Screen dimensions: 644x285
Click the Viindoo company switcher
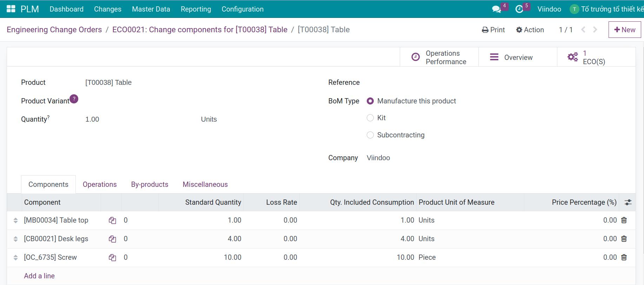coord(549,9)
